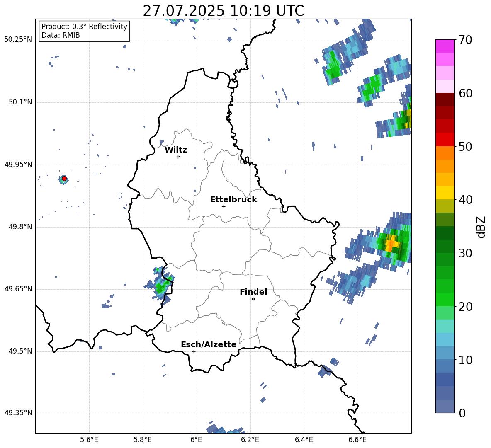The height and width of the screenshot is (448, 491).
Task: Click the cross marker below Findel
Action: [253, 299]
